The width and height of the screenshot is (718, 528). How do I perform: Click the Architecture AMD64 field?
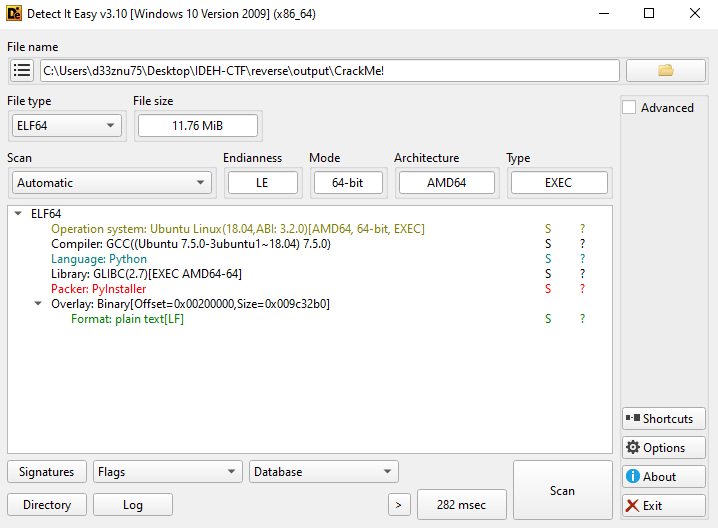tap(447, 183)
